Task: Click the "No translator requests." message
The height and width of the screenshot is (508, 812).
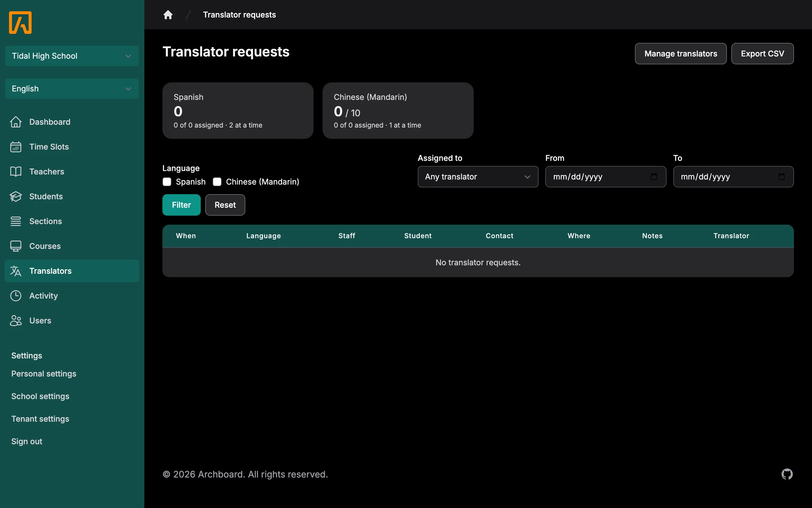Action: 478,262
